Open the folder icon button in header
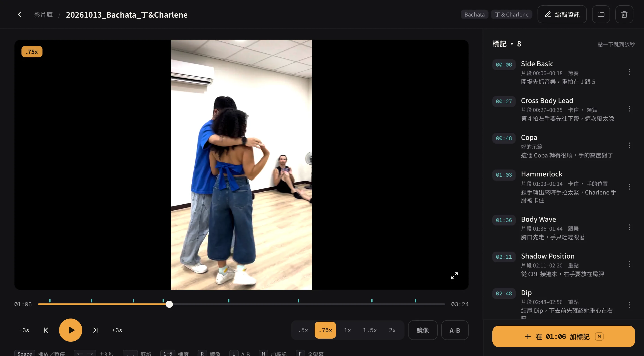644x356 pixels. tap(601, 15)
